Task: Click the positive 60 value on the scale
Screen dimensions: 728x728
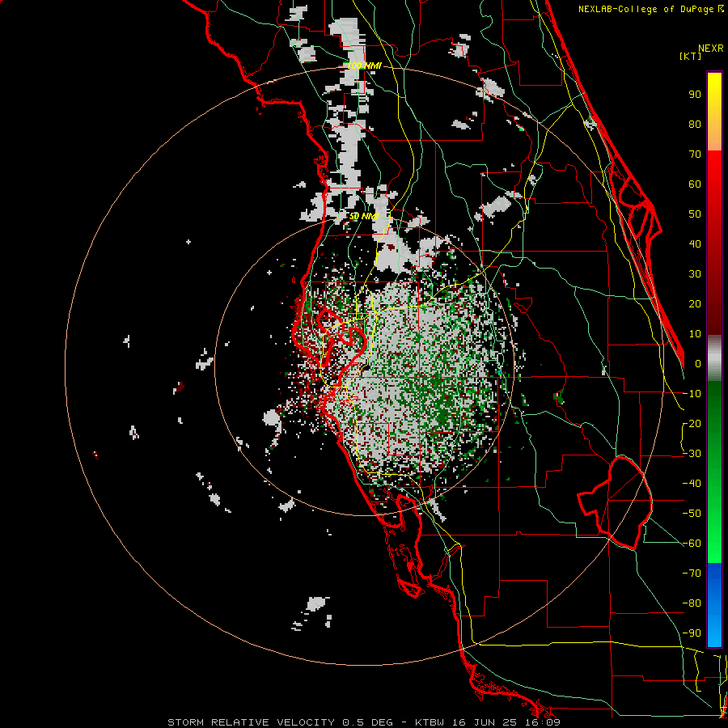Action: [695, 184]
